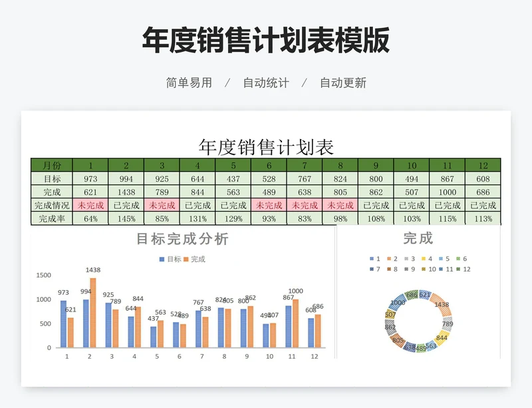Click x-axis label 7 on bar chart
This screenshot has height=408, width=532.
pos(202,356)
